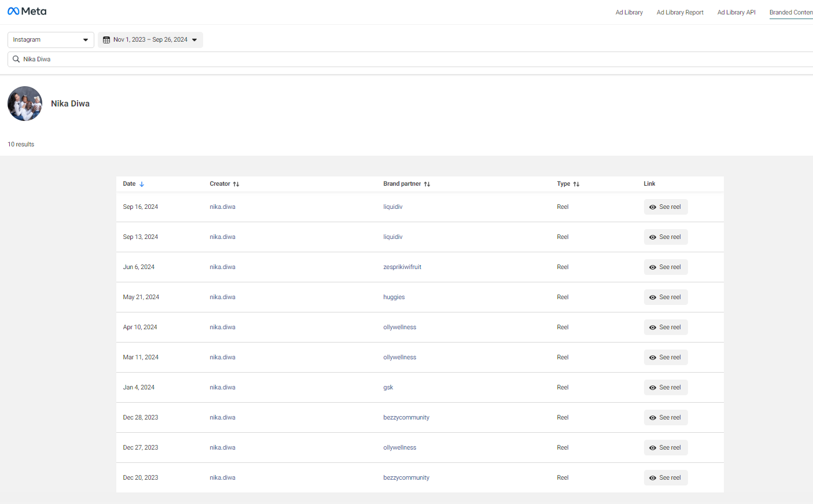This screenshot has height=504, width=813.
Task: Click the Brand partner column header
Action: (402, 184)
